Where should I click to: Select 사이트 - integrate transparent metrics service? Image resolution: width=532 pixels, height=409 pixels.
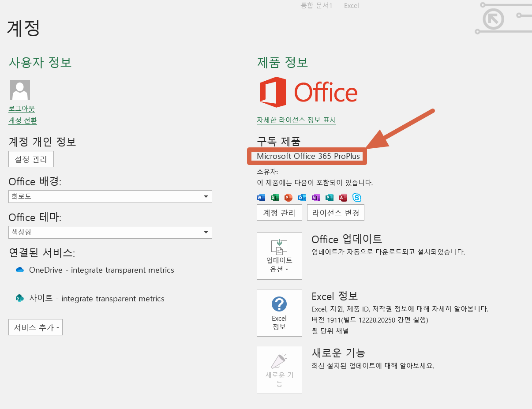click(x=90, y=299)
